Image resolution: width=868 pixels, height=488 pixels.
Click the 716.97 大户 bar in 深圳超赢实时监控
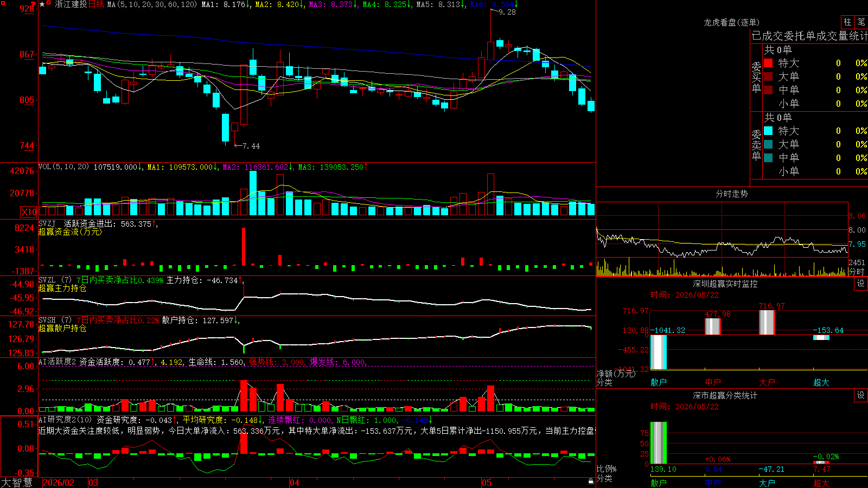[767, 323]
